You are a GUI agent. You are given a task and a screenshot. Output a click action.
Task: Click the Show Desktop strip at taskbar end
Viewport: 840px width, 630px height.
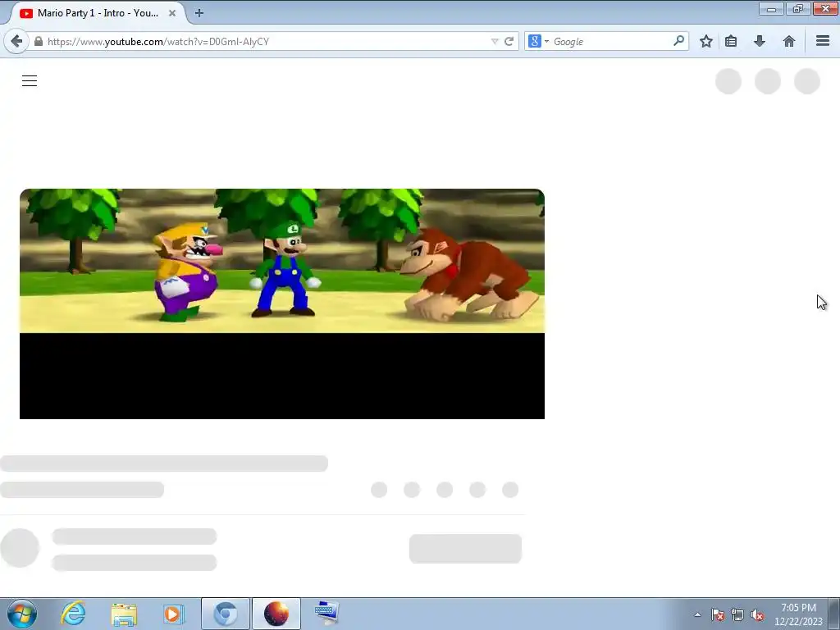[x=834, y=614]
